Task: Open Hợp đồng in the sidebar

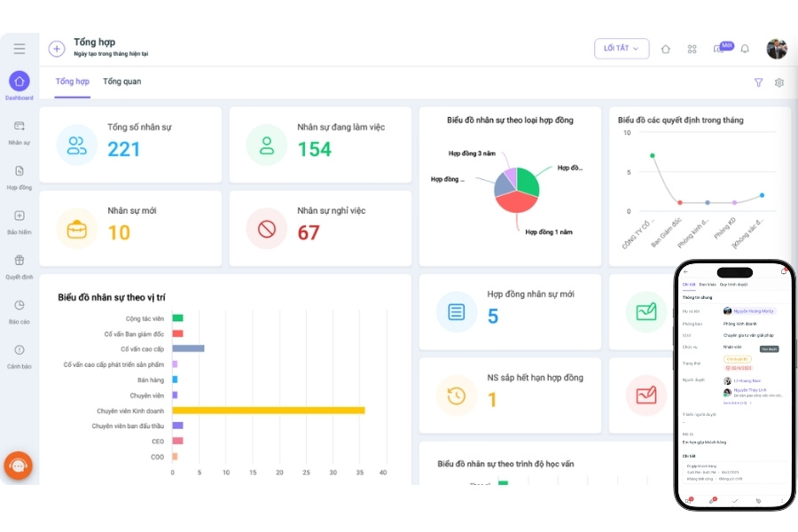Action: point(20,177)
